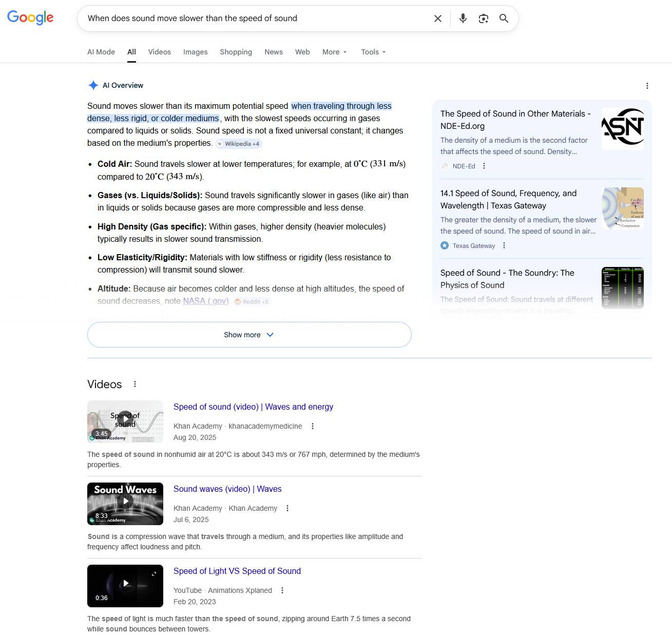This screenshot has width=672, height=635.
Task: Open options for khanacademymedicine video result
Action: pyautogui.click(x=313, y=426)
